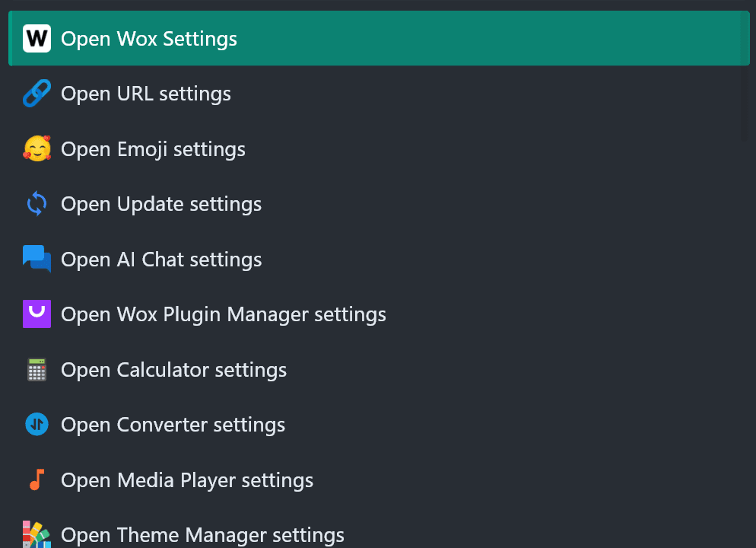Image resolution: width=756 pixels, height=548 pixels.
Task: Select Open Calculator settings entry
Action: (379, 369)
